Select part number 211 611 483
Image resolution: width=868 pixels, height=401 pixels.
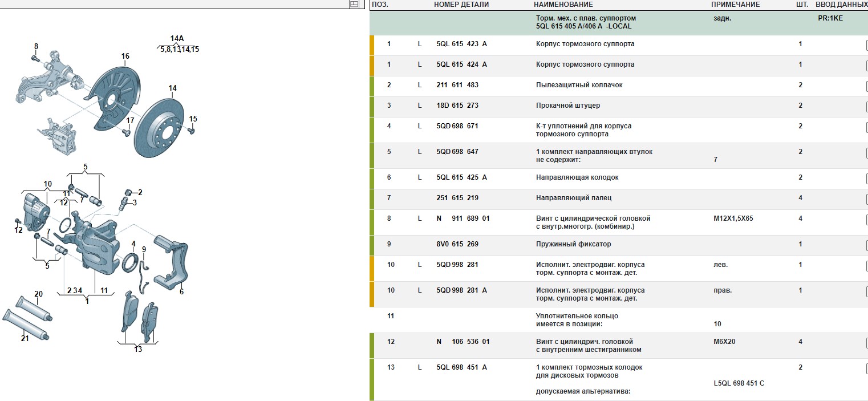click(x=457, y=85)
